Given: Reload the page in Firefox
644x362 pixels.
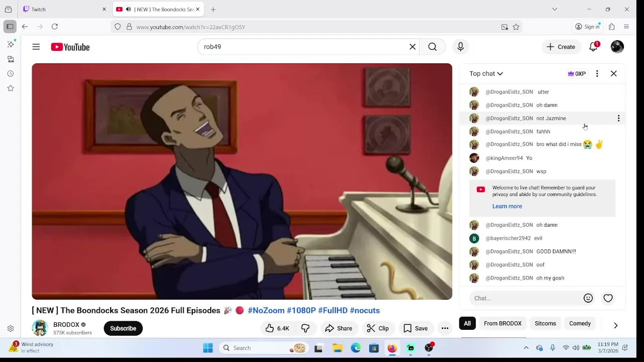Looking at the screenshot, I should coord(55,27).
